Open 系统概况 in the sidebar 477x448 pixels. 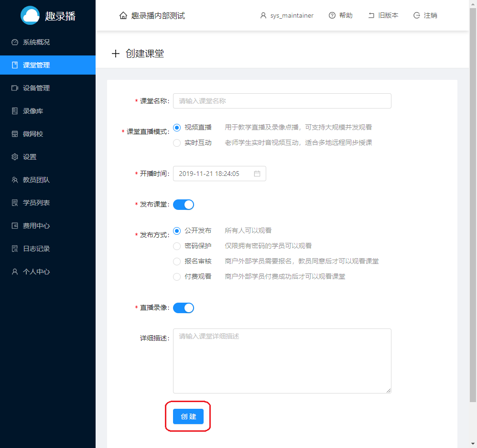point(48,42)
